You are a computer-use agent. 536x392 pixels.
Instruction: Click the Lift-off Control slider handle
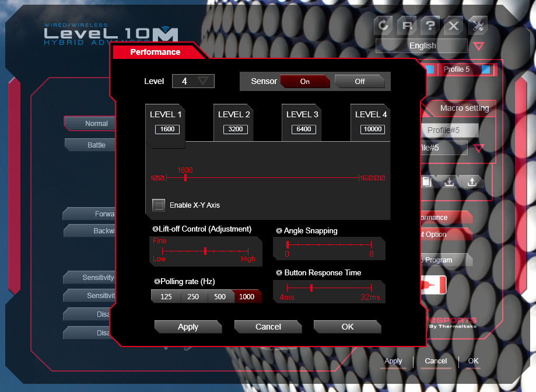(205, 251)
